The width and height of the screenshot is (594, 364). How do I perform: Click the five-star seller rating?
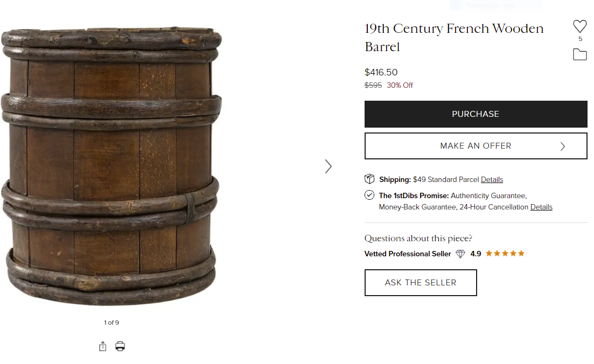coord(505,254)
